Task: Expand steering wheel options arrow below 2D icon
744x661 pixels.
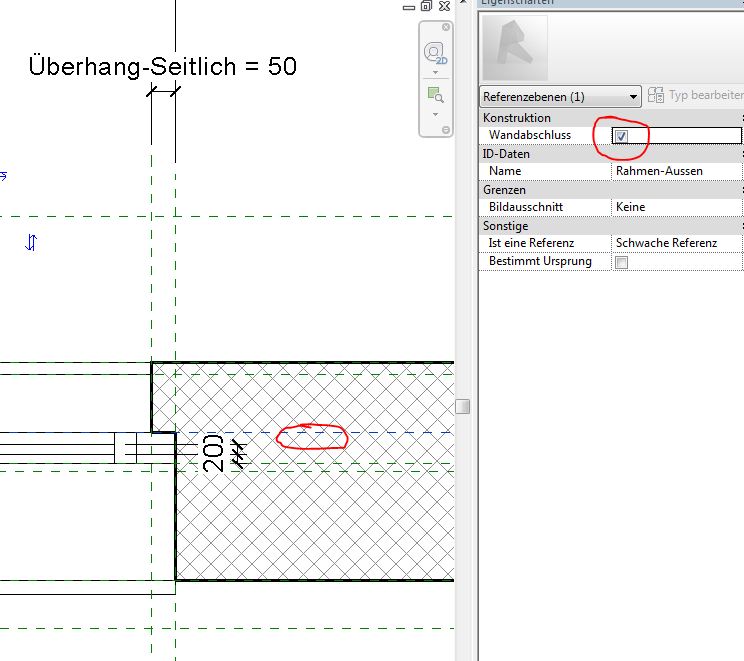Action: pos(436,73)
